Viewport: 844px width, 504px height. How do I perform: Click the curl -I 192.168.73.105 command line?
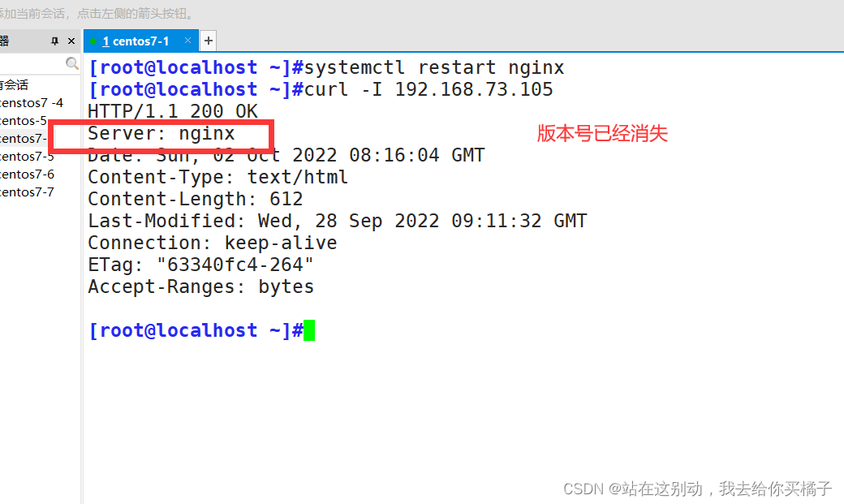[321, 89]
